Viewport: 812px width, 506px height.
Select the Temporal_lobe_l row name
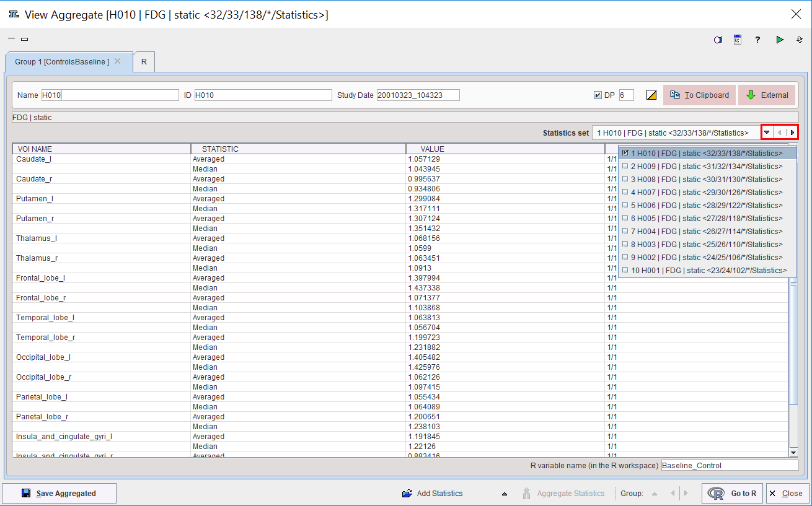[102, 318]
